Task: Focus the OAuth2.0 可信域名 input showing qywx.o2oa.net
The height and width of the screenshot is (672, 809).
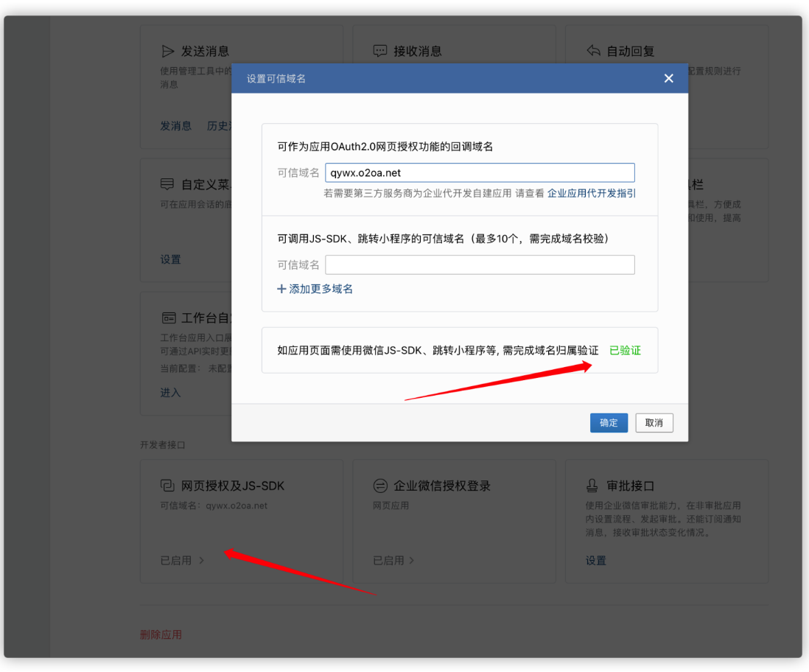Action: click(x=480, y=172)
